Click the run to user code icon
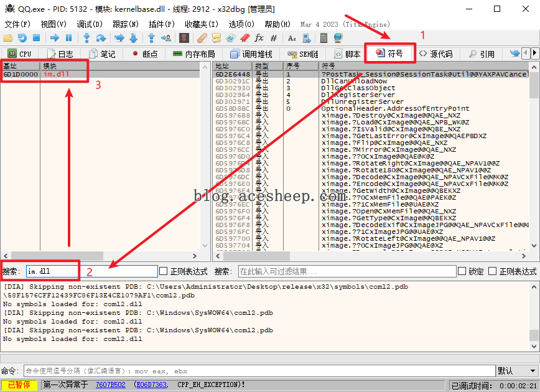The width and height of the screenshot is (540, 392). tap(165, 38)
